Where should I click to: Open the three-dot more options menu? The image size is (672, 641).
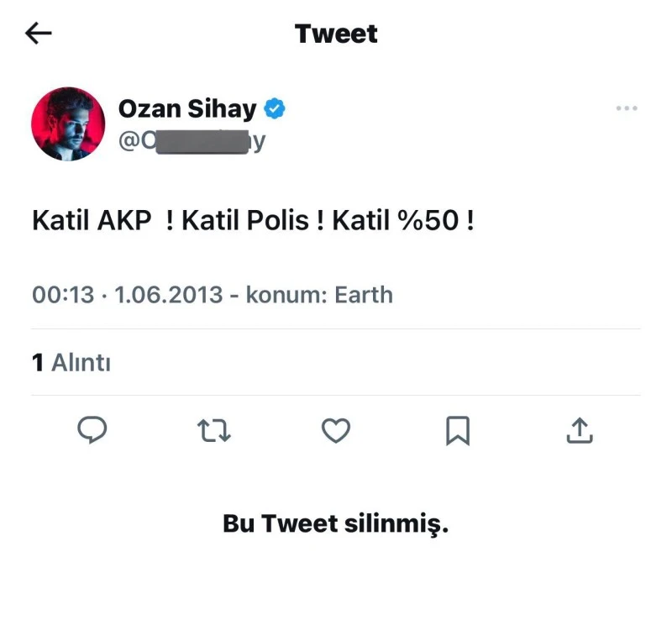[x=627, y=108]
